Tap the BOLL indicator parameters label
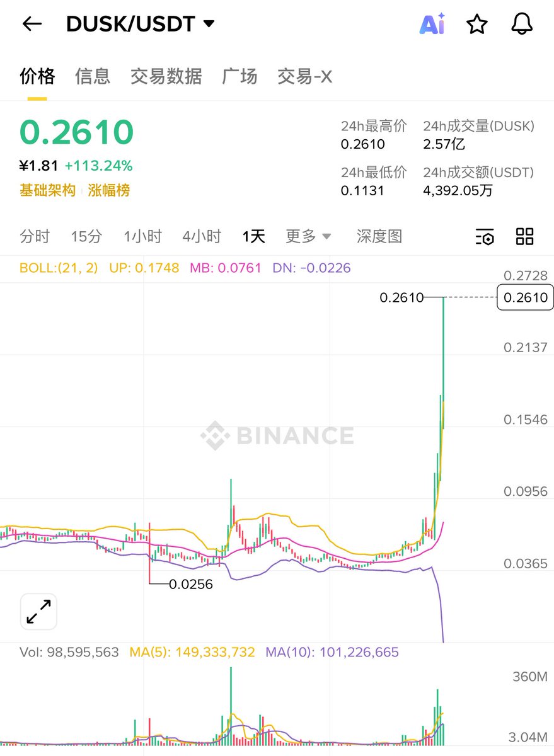Image resolution: width=554 pixels, height=756 pixels. (x=59, y=268)
